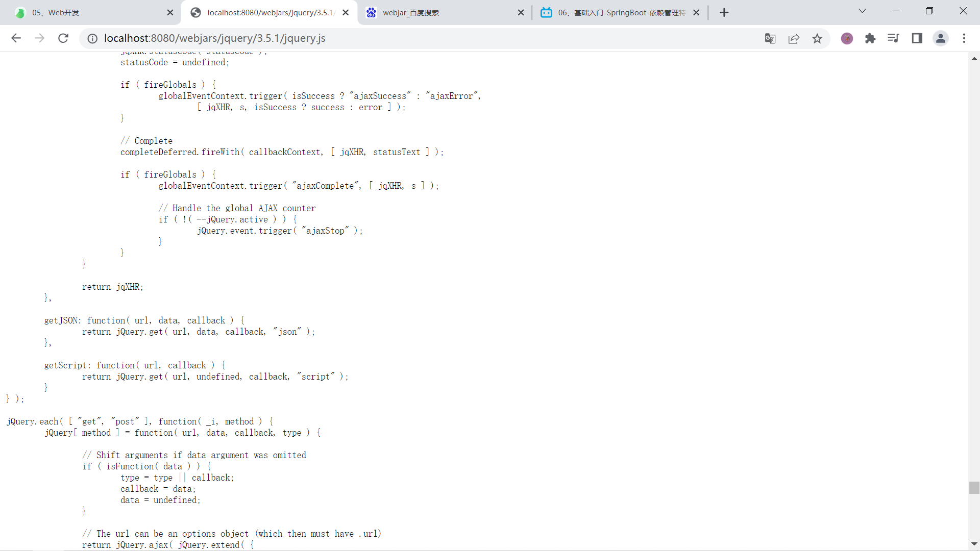The image size is (980, 551).
Task: Open a new tab
Action: [x=724, y=13]
